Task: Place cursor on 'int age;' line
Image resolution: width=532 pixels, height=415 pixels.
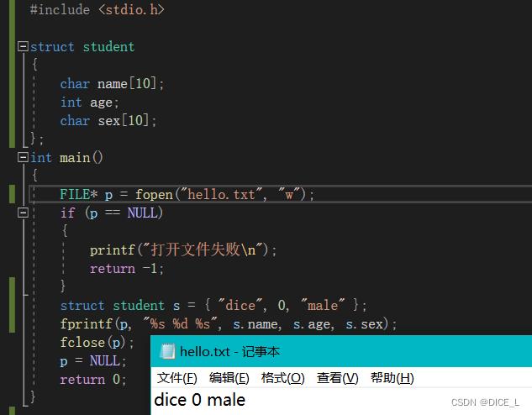Action: (x=90, y=102)
